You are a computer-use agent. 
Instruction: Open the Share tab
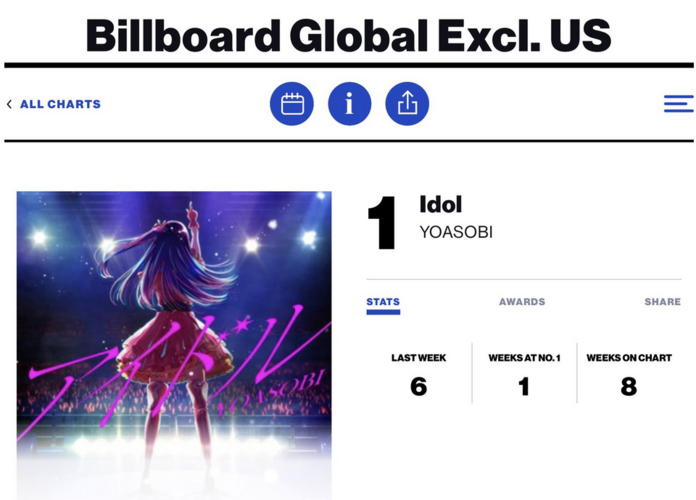(663, 302)
